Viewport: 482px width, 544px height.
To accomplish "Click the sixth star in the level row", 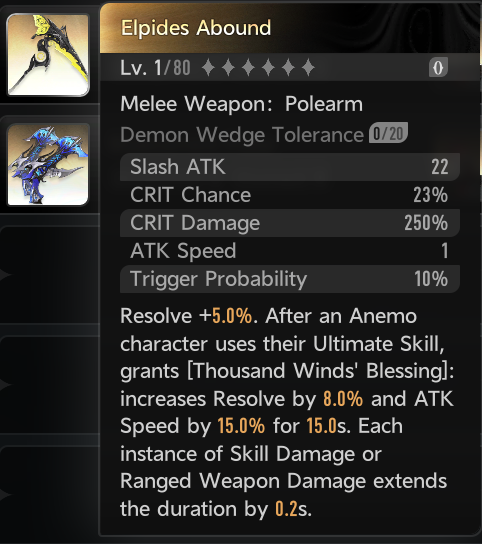I will click(x=308, y=67).
